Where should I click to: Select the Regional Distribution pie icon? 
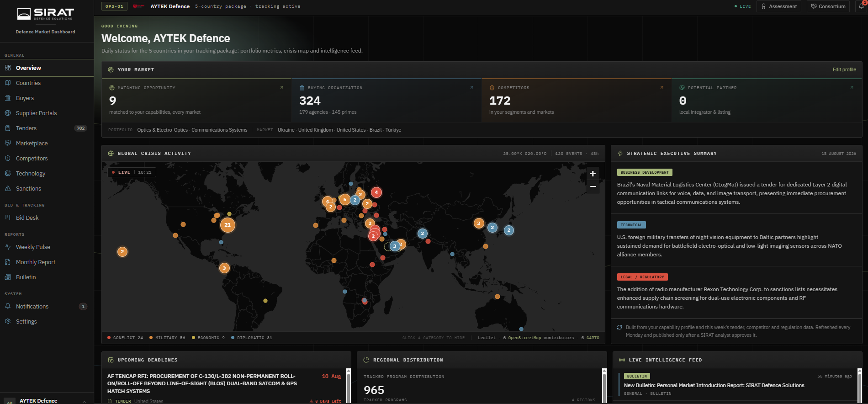(x=366, y=360)
